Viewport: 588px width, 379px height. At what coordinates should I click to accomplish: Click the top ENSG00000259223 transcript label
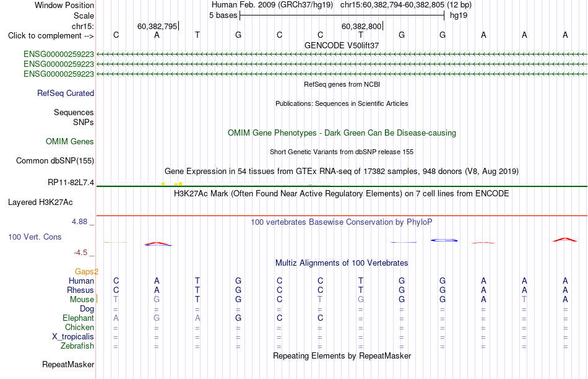tap(59, 54)
